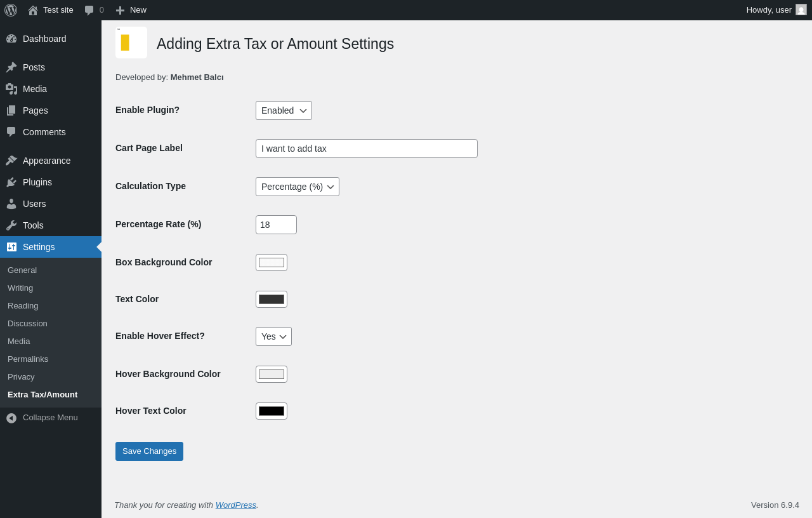The image size is (812, 518).
Task: Click the Posts pushpin icon
Action: coord(11,67)
